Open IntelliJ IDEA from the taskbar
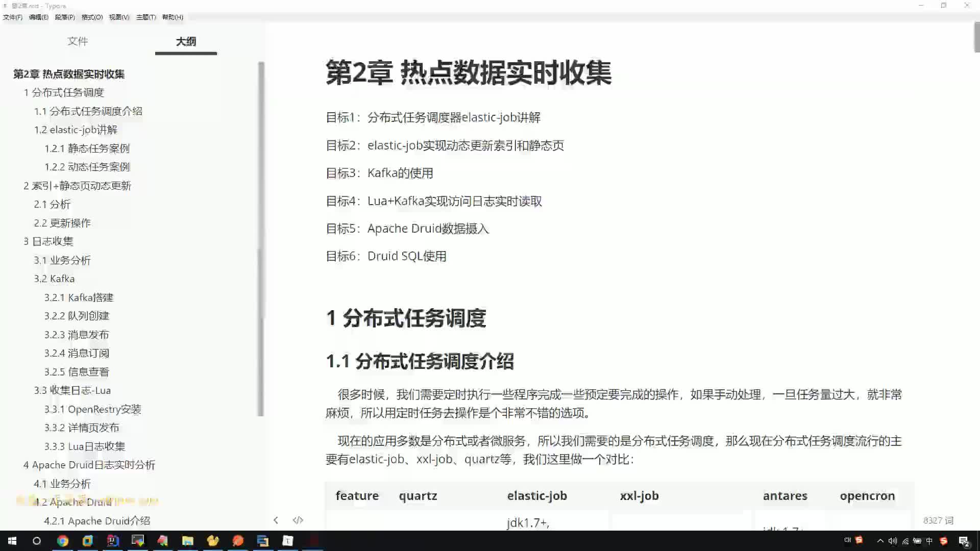This screenshot has width=980, height=551. [113, 541]
